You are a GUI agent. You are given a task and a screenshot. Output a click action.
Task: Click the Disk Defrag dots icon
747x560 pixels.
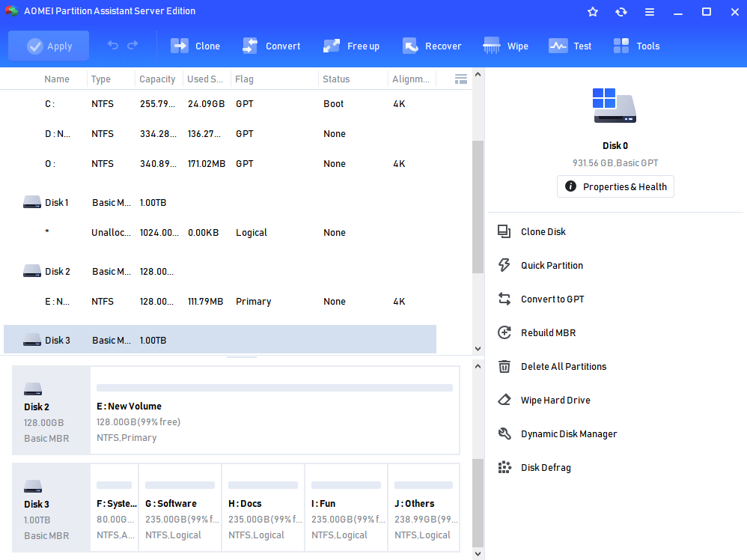(504, 467)
